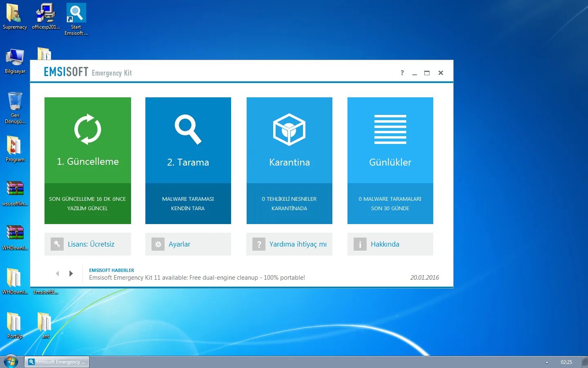The height and width of the screenshot is (368, 588).
Task: Select ant desktop folder
Action: pyautogui.click(x=45, y=325)
